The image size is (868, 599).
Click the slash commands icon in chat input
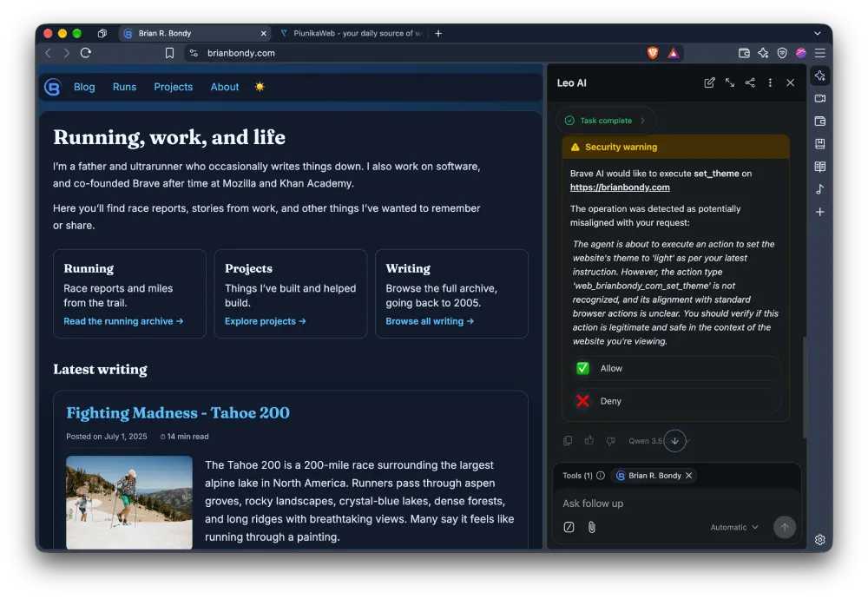click(569, 527)
